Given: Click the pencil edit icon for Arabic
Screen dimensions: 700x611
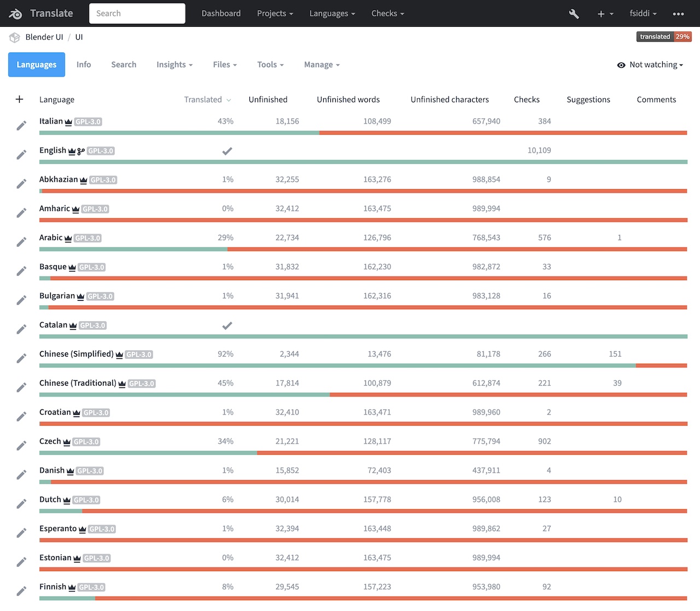Looking at the screenshot, I should tap(21, 242).
